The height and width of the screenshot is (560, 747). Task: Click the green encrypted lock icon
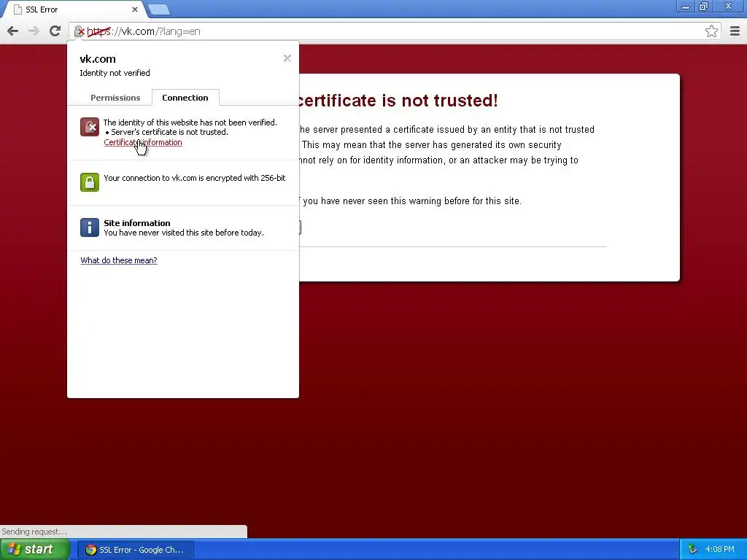[x=90, y=182]
